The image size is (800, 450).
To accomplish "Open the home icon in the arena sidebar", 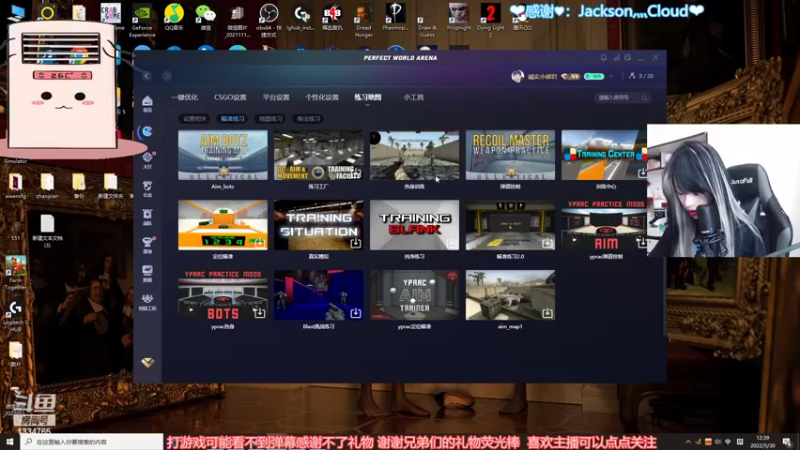I will 147,103.
